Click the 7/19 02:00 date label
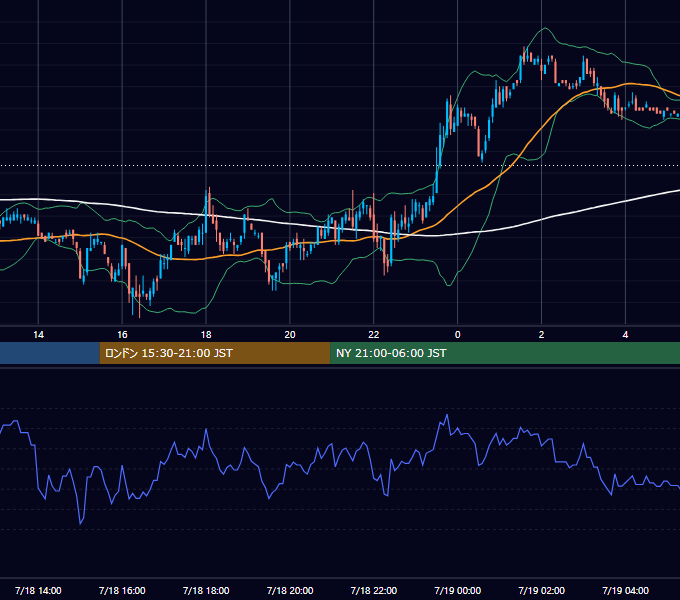The width and height of the screenshot is (680, 600). [541, 590]
